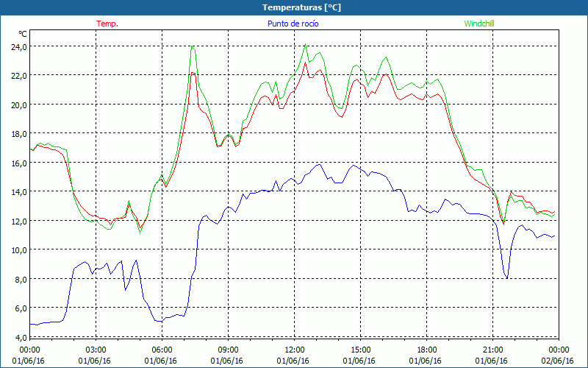Click the 'Temperaturas [°C]' chart title
The width and height of the screenshot is (588, 368).
point(301,7)
